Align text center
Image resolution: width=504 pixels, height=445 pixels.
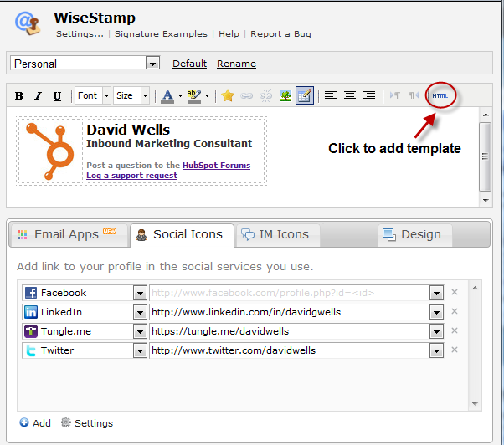(x=350, y=95)
